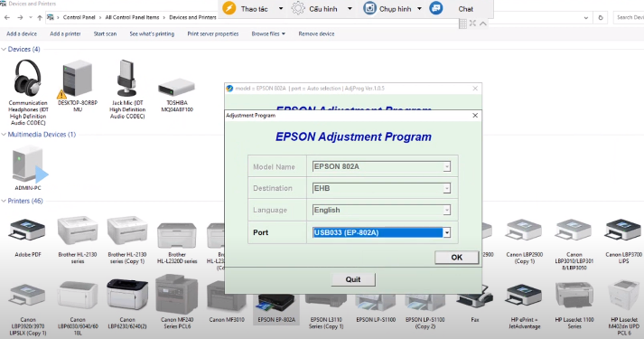
Task: Collapse the Devices (4) section
Action: coord(5,50)
